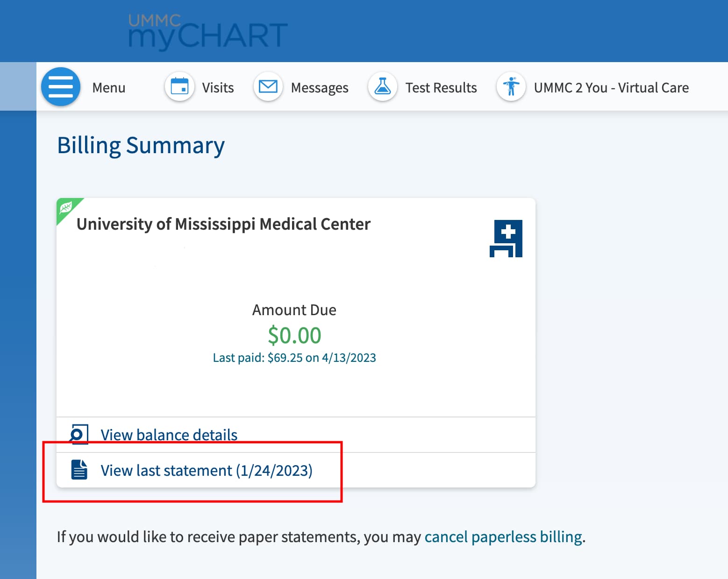This screenshot has height=579, width=728.
Task: Open the main Menu hamburger icon
Action: pyautogui.click(x=61, y=87)
